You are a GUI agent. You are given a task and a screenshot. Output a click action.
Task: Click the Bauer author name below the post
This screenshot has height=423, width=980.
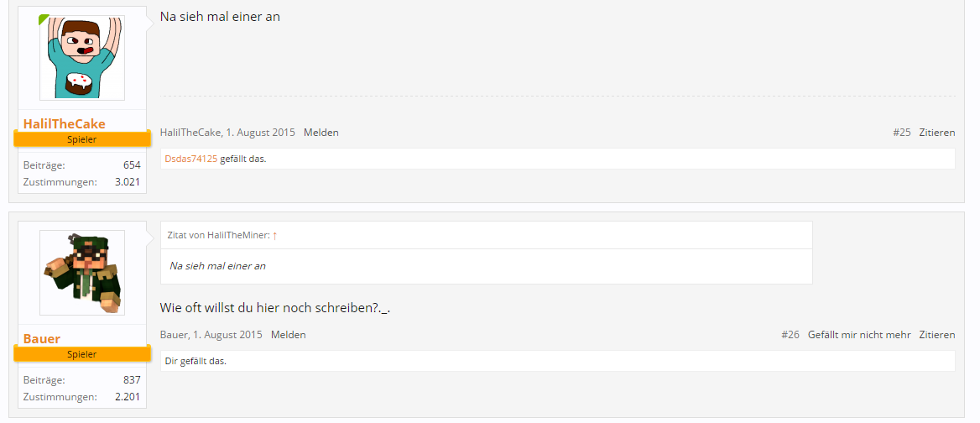pos(175,335)
